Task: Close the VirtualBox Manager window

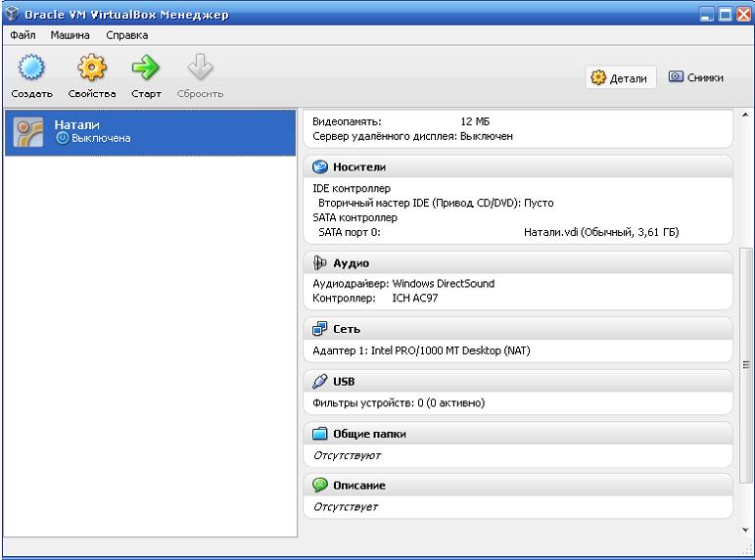Action: tap(743, 14)
